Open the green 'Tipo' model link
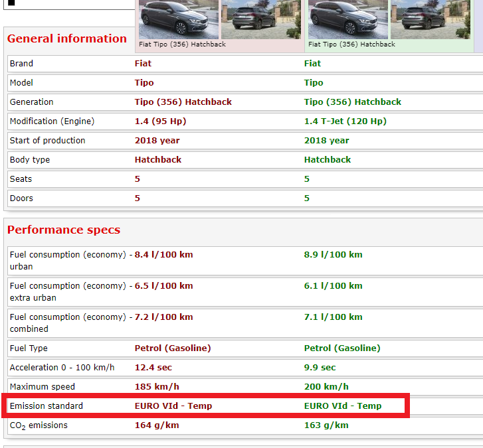Image resolution: width=483 pixels, height=448 pixels. pos(314,83)
